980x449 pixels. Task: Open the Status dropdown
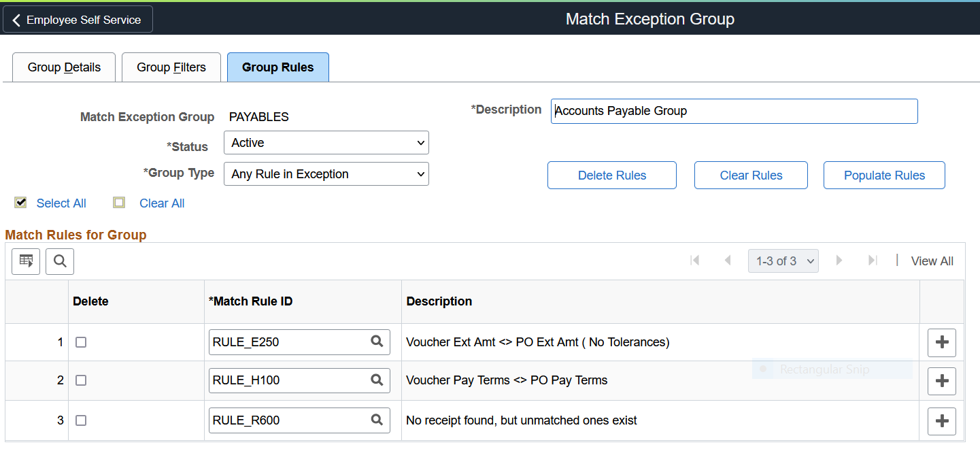(x=326, y=143)
